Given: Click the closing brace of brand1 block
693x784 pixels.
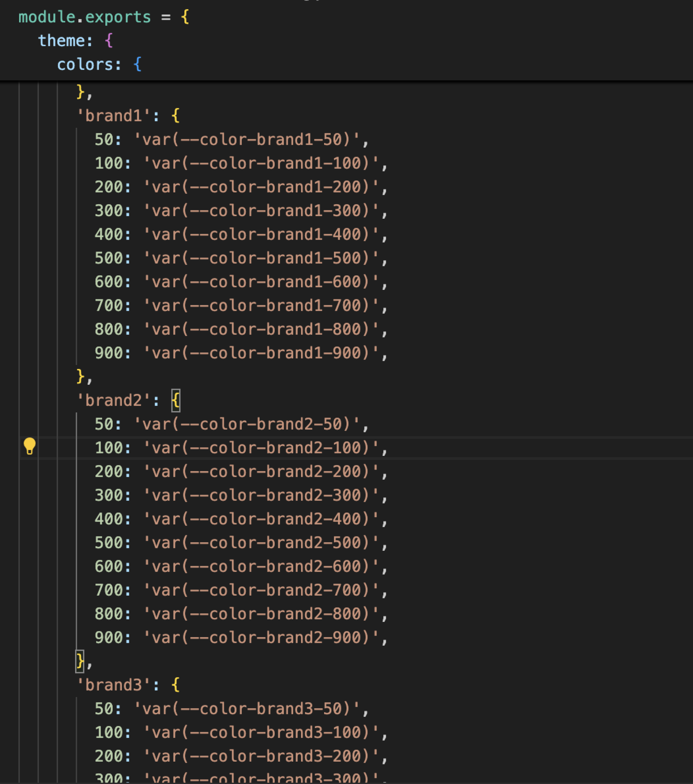Looking at the screenshot, I should (x=80, y=376).
